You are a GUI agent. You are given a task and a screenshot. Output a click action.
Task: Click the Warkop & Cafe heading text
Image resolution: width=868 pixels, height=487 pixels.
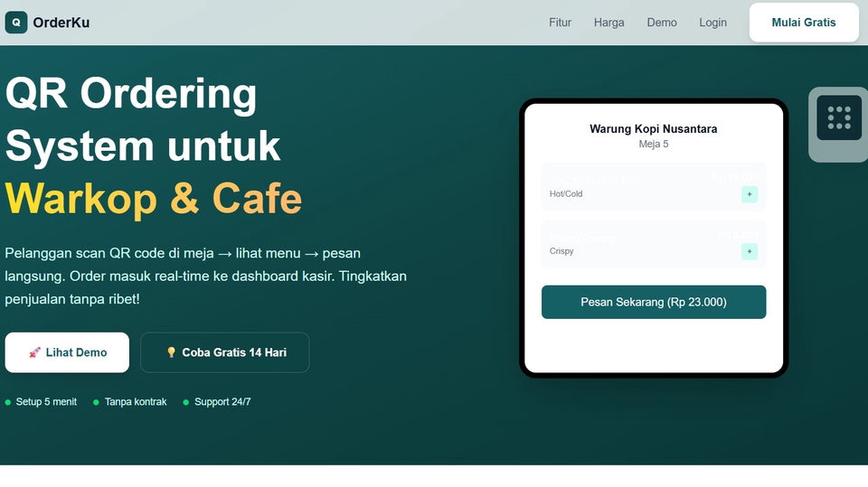pos(154,198)
